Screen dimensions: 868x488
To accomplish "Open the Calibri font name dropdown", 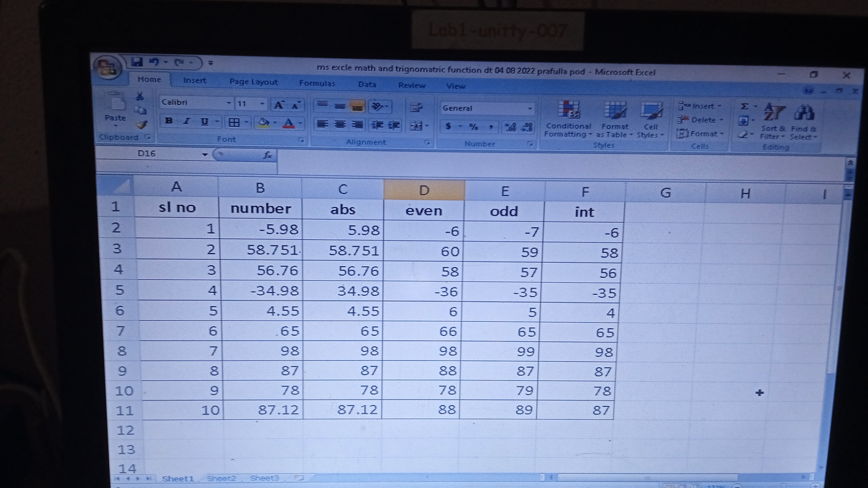I will (229, 103).
